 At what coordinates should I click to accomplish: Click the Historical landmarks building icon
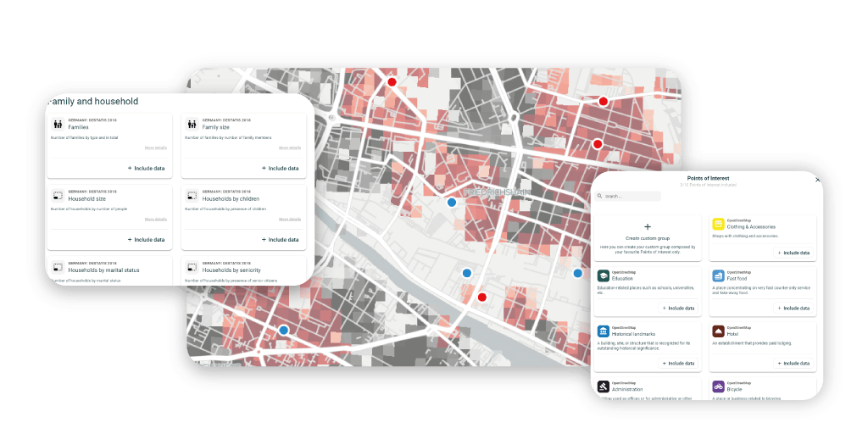[604, 331]
